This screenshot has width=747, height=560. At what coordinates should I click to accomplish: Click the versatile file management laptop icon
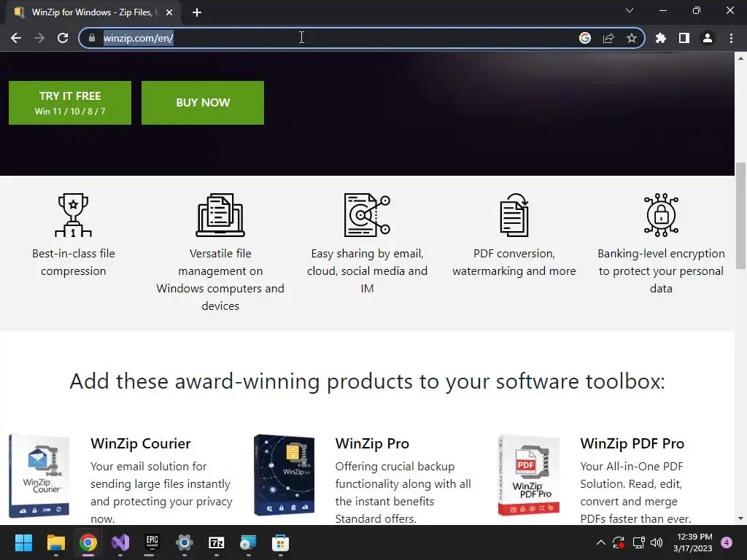220,215
